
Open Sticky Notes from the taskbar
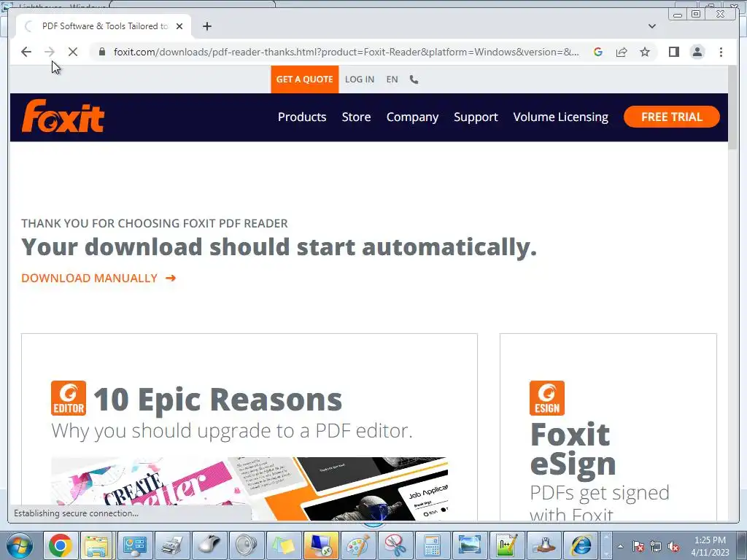[x=284, y=545]
